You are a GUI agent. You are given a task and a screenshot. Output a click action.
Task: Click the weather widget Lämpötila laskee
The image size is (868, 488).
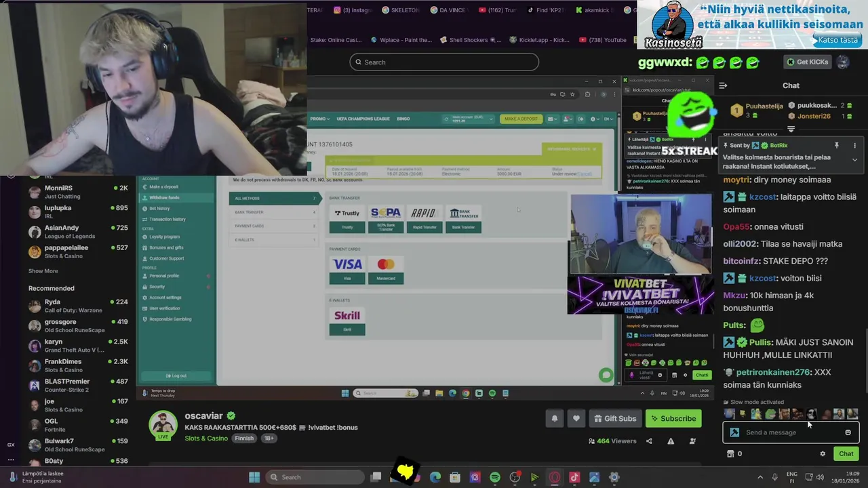coord(35,477)
